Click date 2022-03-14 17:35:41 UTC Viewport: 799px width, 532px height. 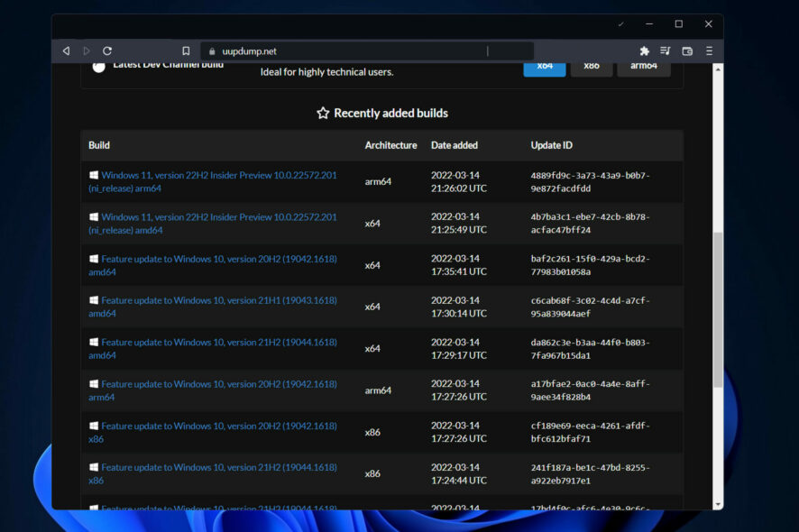[459, 265]
